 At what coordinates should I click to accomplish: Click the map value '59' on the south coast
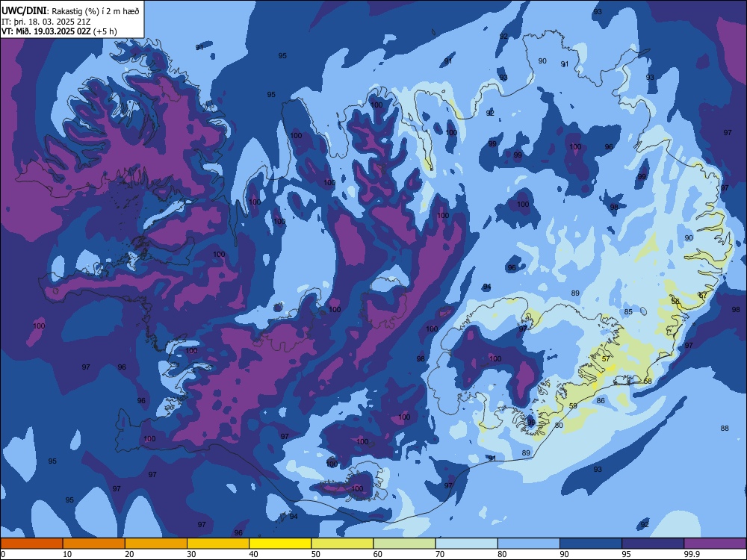click(573, 405)
